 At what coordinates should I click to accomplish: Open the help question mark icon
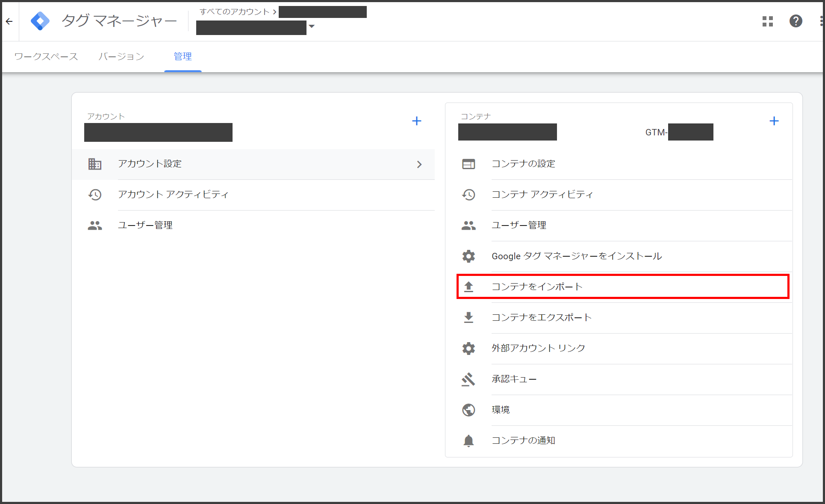click(x=796, y=21)
